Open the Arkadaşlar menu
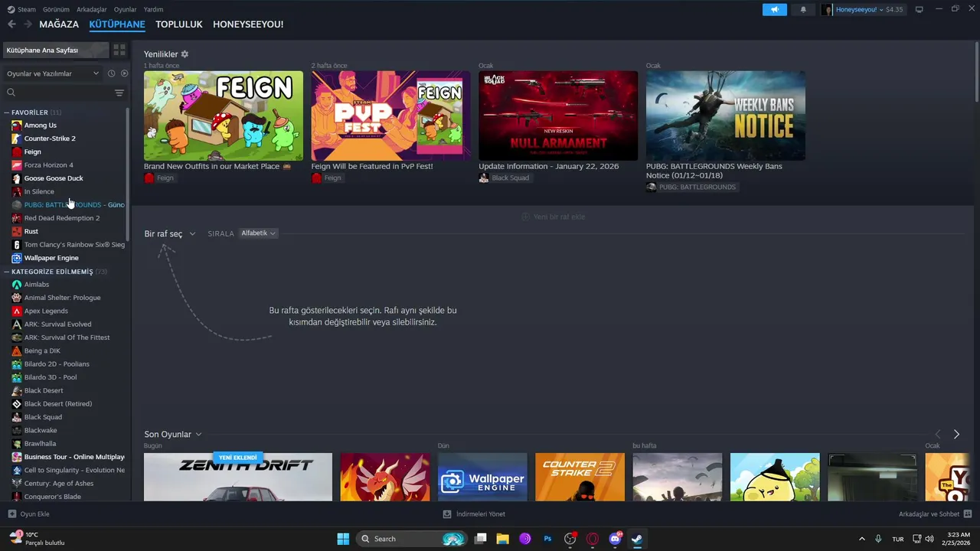Viewport: 980px width, 551px height. (92, 9)
